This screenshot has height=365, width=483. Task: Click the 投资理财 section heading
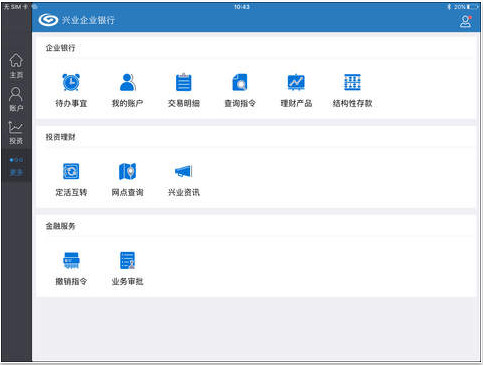[60, 137]
